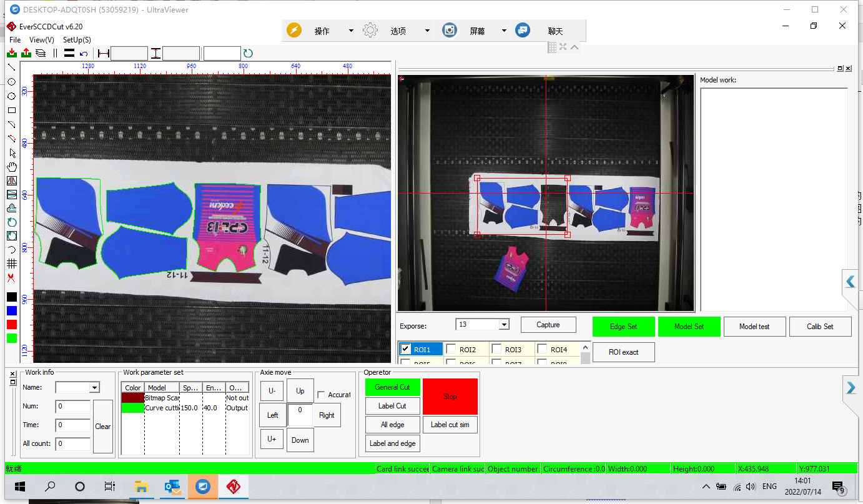The width and height of the screenshot is (863, 504).
Task: Select the Ellipse drawing tool
Action: (x=11, y=96)
